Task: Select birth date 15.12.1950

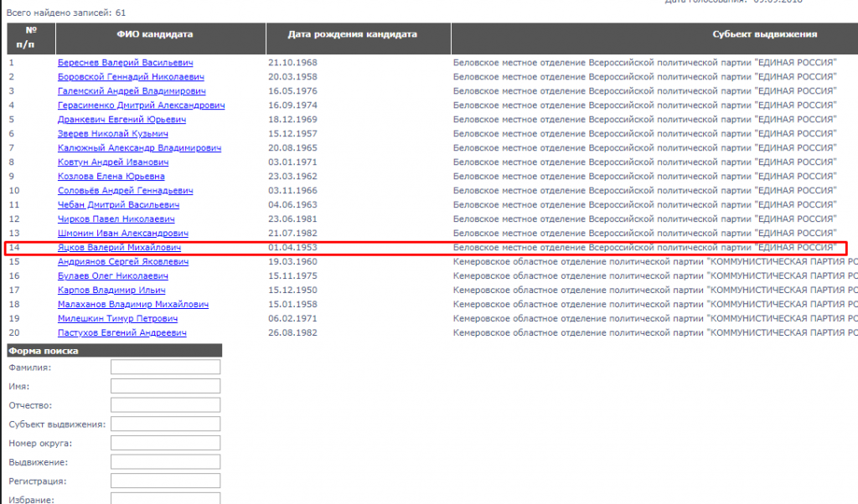Action: pyautogui.click(x=292, y=291)
